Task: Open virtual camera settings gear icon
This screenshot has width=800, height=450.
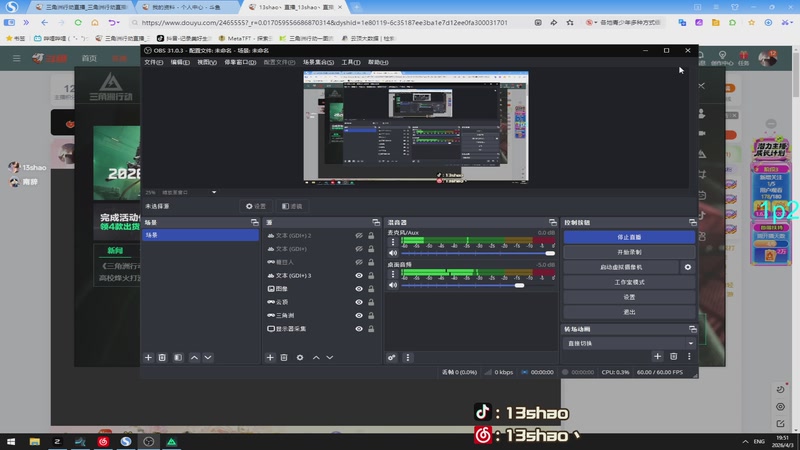Action: pyautogui.click(x=688, y=267)
